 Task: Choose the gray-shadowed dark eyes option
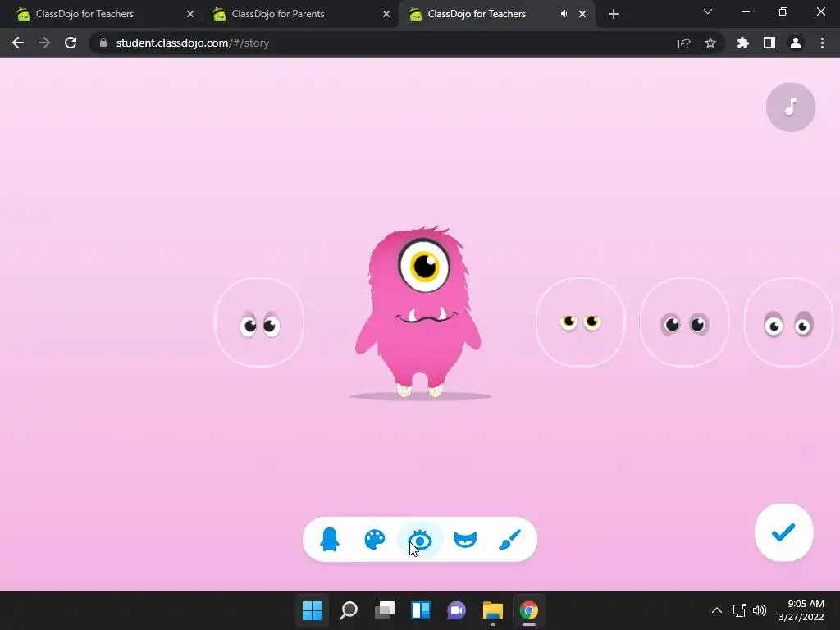tap(685, 322)
